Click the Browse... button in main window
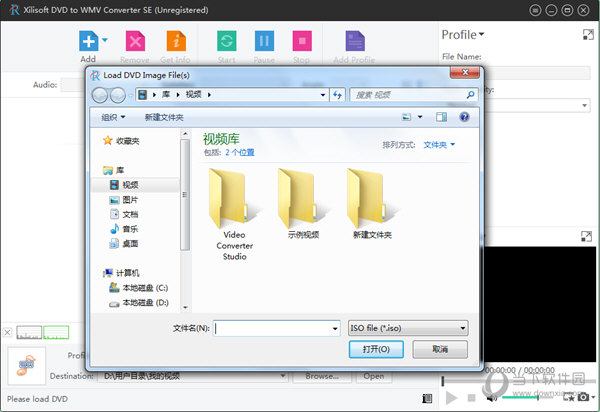The width and height of the screenshot is (600, 412). 322,376
